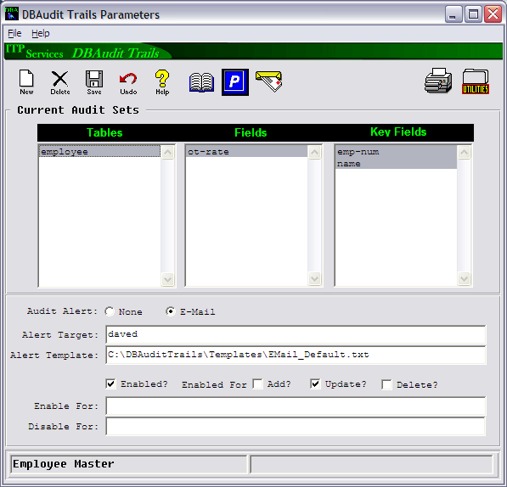Viewport: 507px width, 487px height.
Task: Click the blue P parameters icon
Action: pos(235,82)
